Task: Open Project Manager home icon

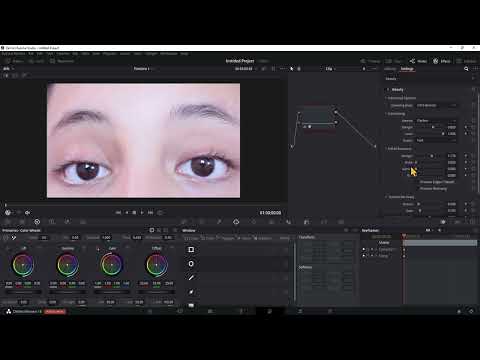Action: point(459,311)
